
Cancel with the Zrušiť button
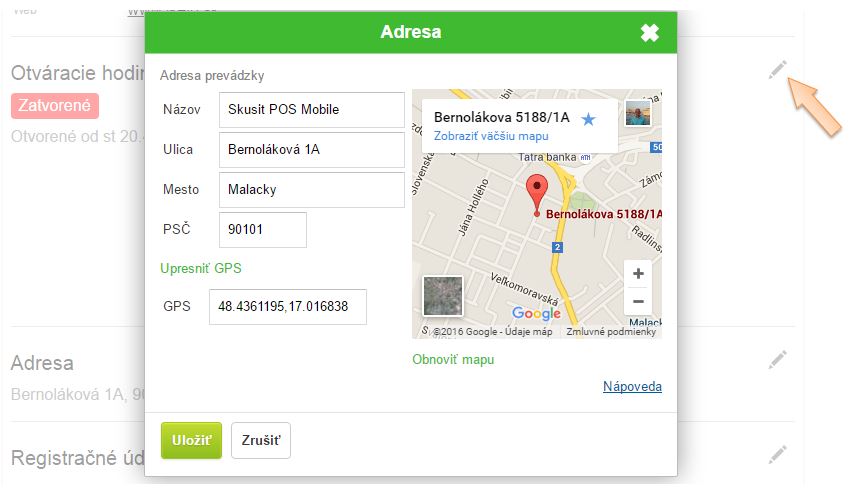coord(261,440)
